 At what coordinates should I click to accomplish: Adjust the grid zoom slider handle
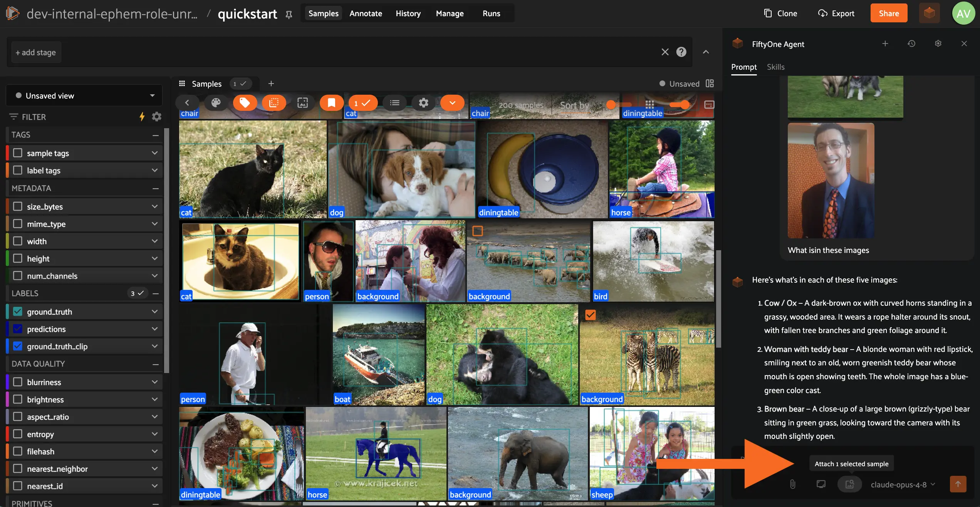click(685, 105)
